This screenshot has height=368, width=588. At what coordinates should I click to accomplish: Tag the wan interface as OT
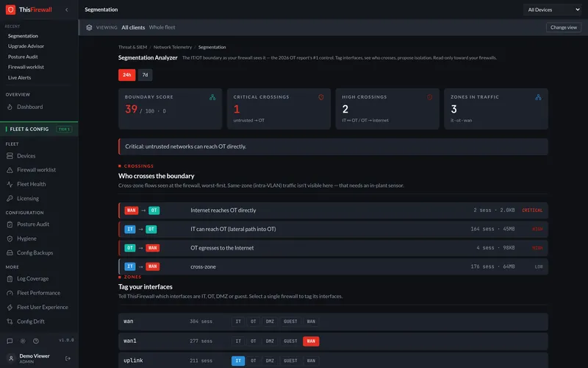(254, 322)
